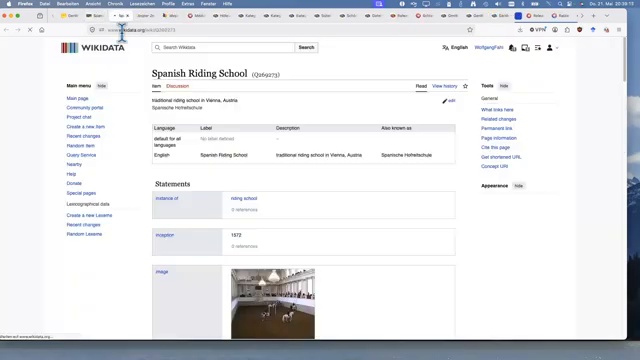The width and height of the screenshot is (640, 360).
Task: Click the macOS volume icon
Action: tap(498, 4)
